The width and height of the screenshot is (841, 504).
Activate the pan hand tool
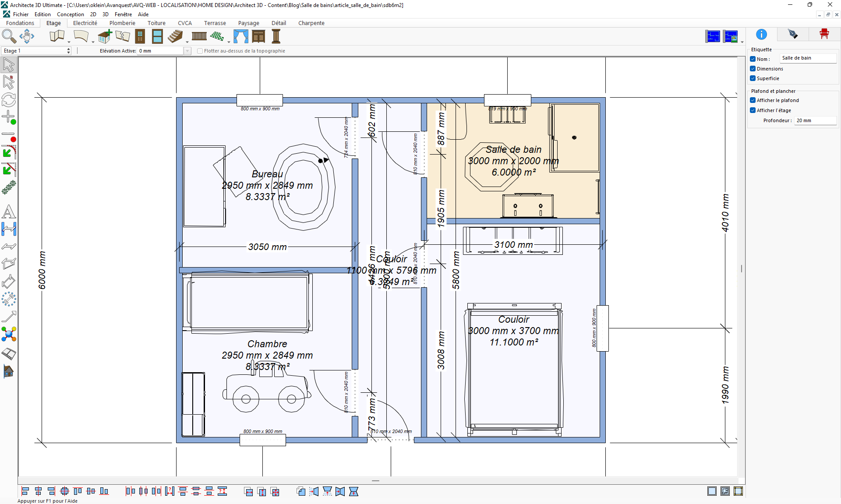27,36
